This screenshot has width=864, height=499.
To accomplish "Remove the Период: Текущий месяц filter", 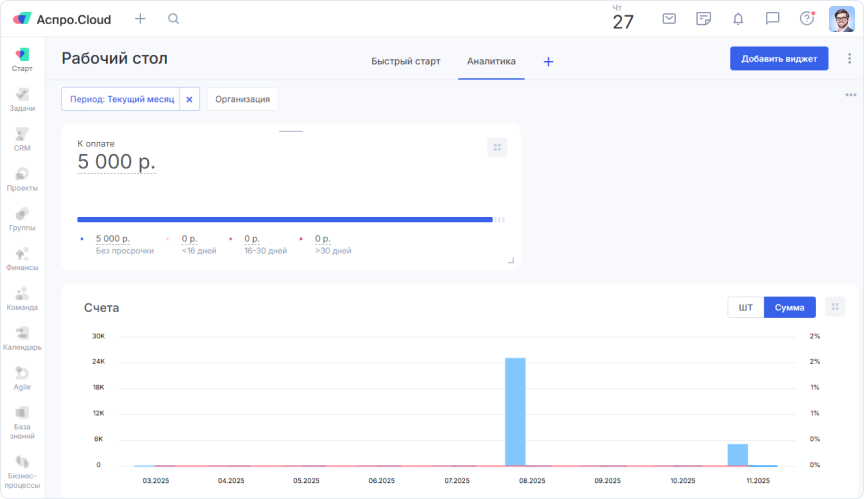I will coord(189,99).
